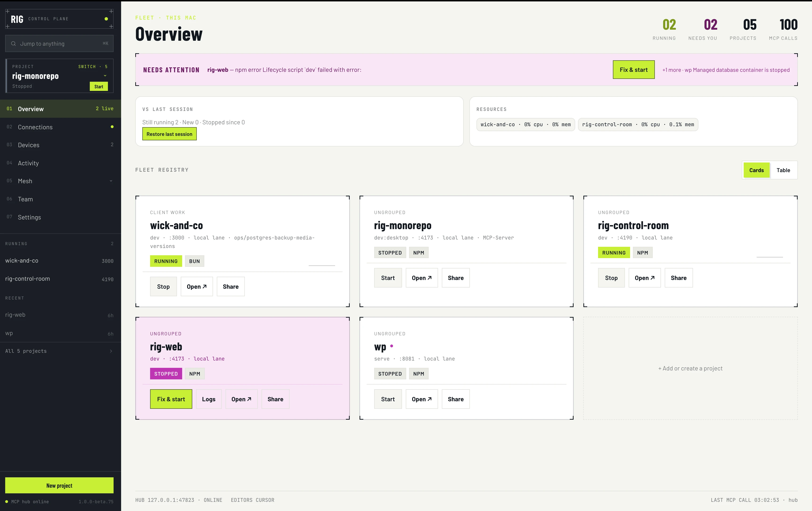Click the purple alert dot next to wp
Viewport: 812px width, 511px height.
click(x=391, y=346)
